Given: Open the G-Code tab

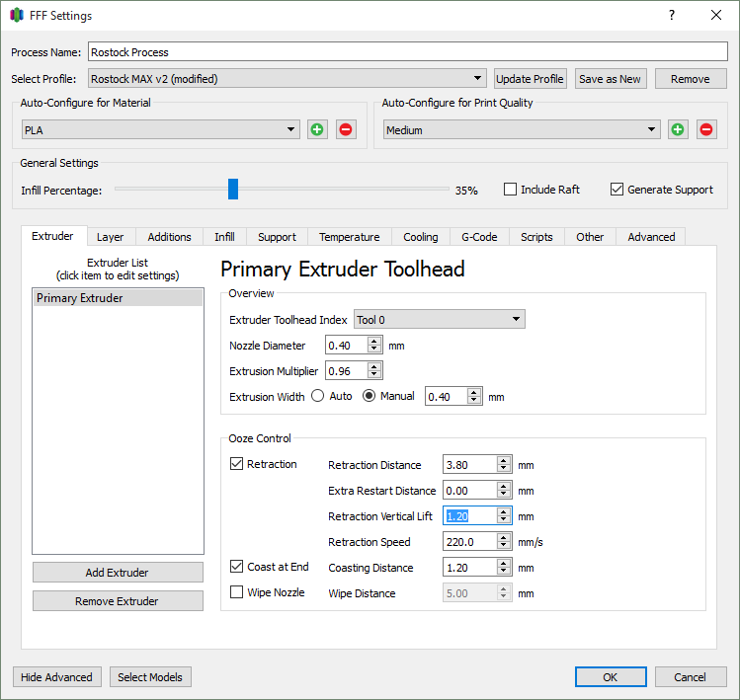Looking at the screenshot, I should coord(479,237).
